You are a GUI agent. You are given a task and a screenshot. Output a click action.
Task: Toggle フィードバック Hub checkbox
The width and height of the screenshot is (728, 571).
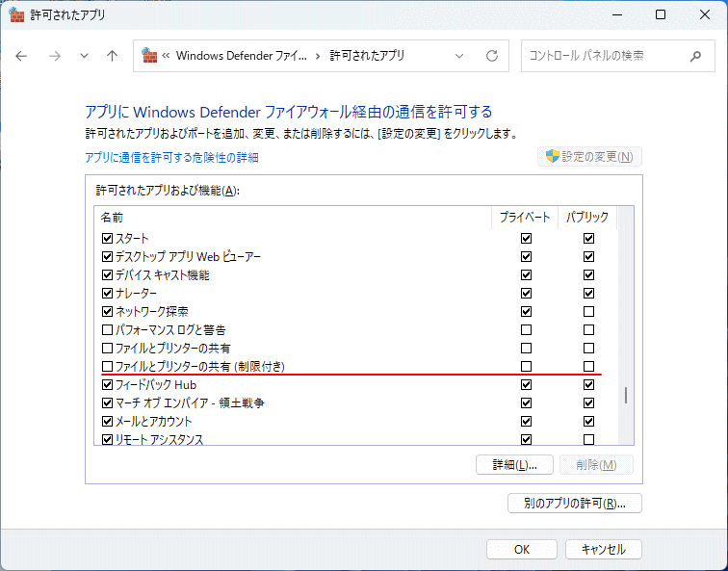coord(107,385)
